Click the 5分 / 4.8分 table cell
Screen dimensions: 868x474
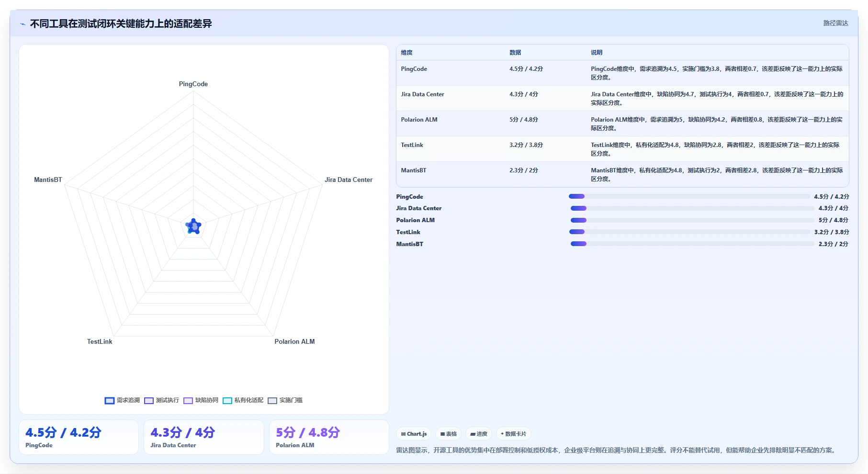tap(524, 120)
